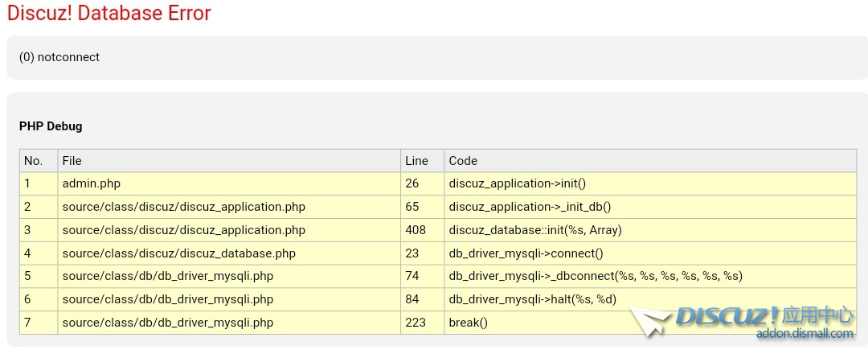Click the '(0) notconnect' error message
Screen dimensions: 868x354
(x=59, y=57)
